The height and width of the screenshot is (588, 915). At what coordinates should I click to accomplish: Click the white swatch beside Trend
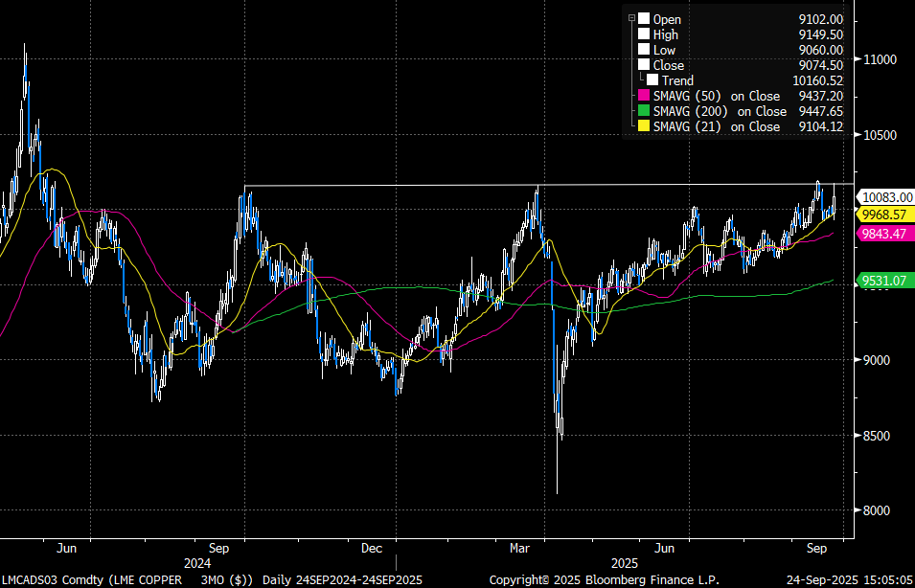tap(652, 79)
